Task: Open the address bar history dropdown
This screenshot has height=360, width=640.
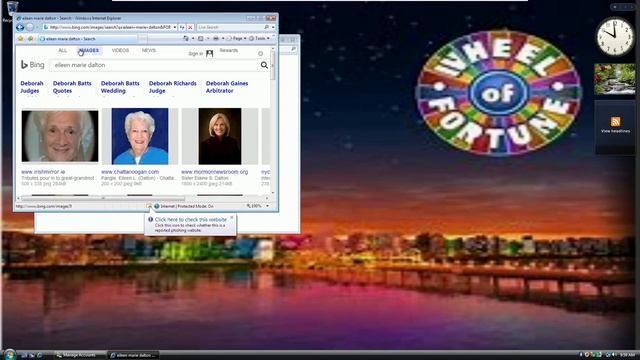Action: [x=175, y=27]
